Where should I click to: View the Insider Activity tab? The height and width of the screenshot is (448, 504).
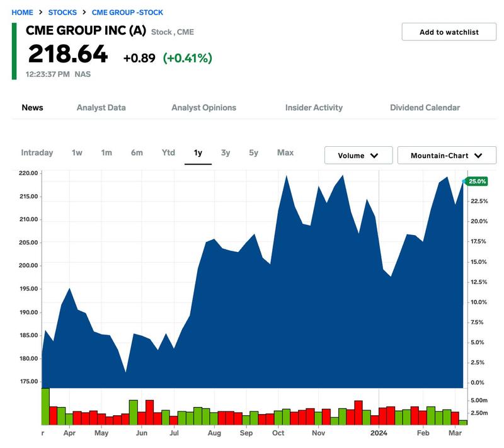coord(314,108)
